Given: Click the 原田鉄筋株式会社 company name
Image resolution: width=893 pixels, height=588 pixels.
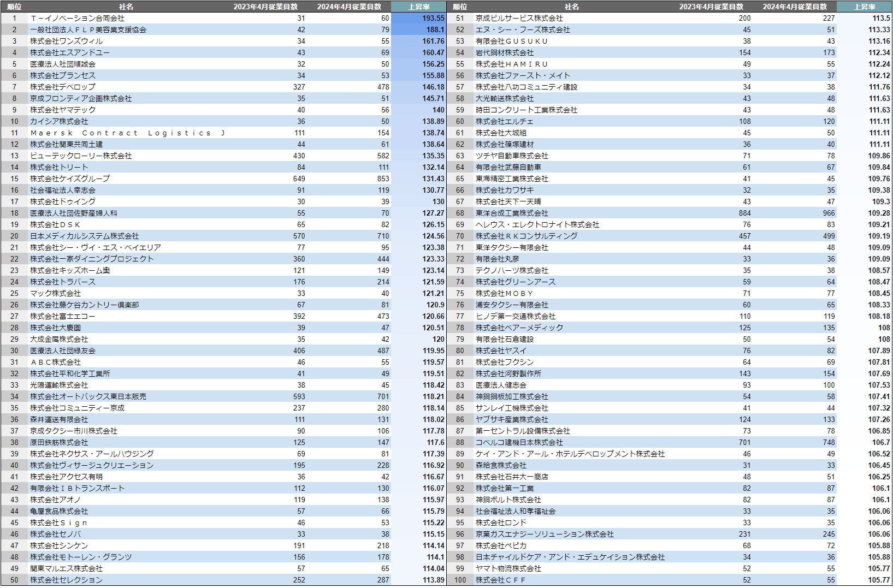Looking at the screenshot, I should (59, 442).
